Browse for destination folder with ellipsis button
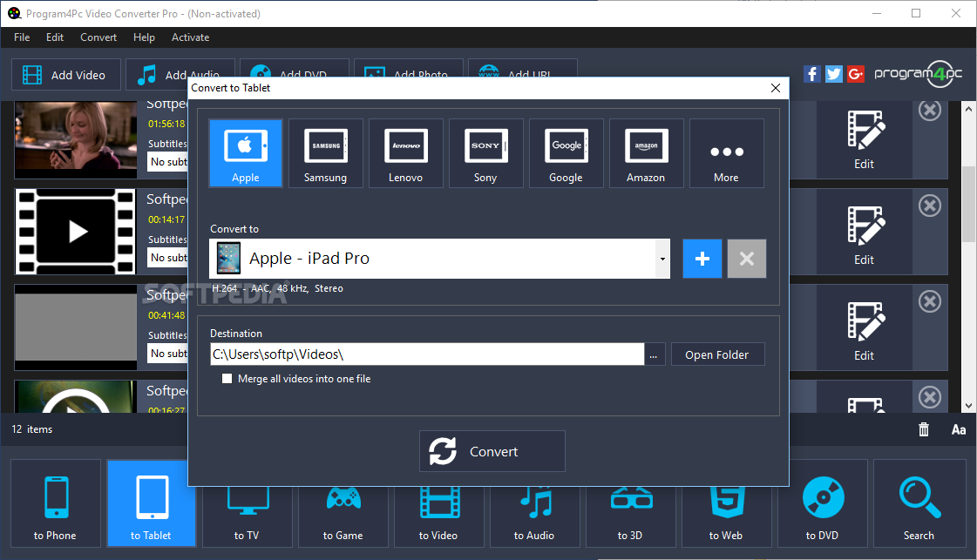The image size is (977, 560). click(653, 354)
